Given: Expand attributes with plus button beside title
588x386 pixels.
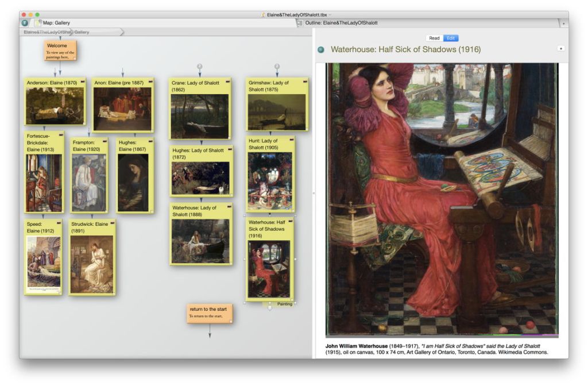Looking at the screenshot, I should pos(560,48).
